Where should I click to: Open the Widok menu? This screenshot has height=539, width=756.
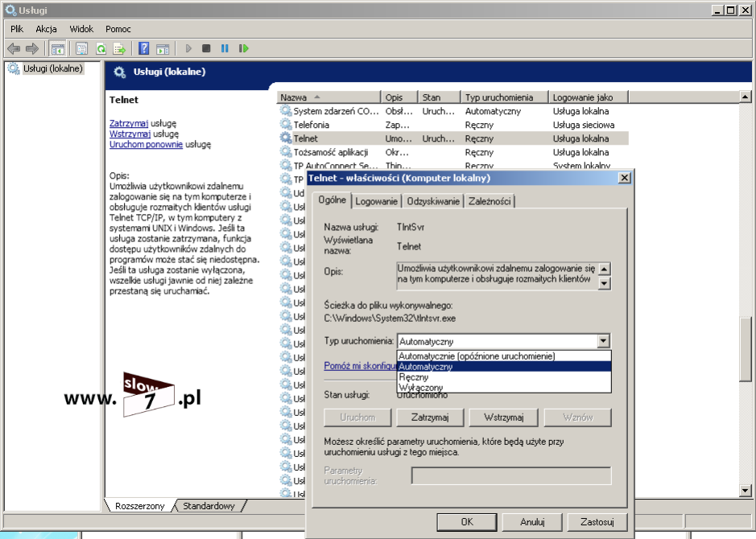(81, 29)
